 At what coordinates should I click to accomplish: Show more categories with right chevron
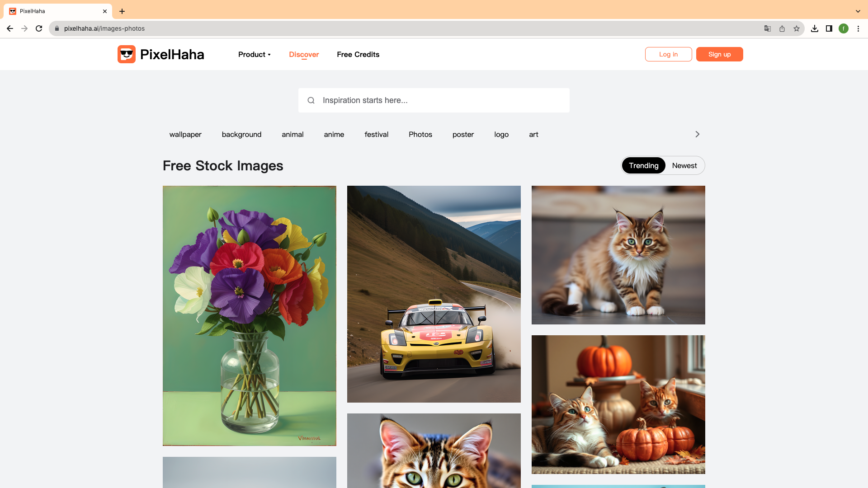point(697,134)
